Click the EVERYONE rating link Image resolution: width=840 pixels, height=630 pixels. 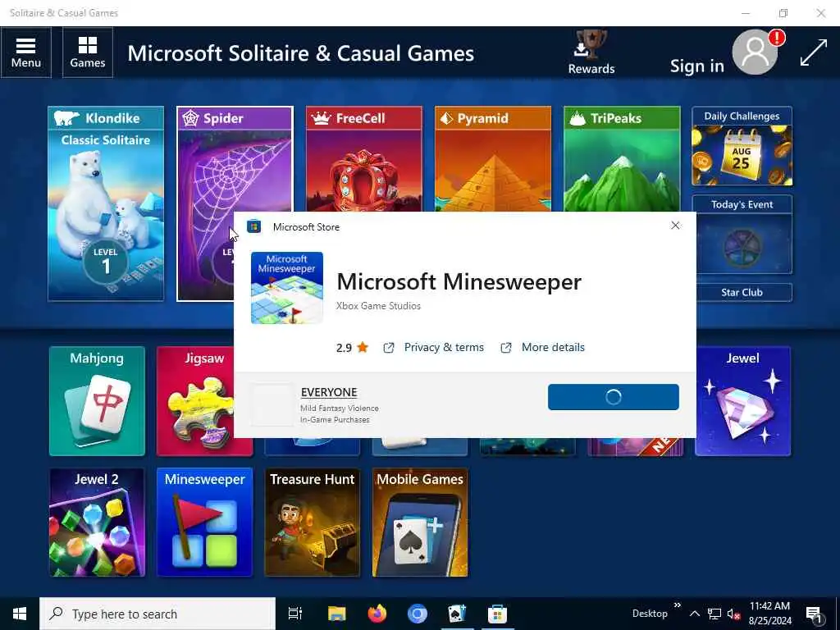coord(329,392)
